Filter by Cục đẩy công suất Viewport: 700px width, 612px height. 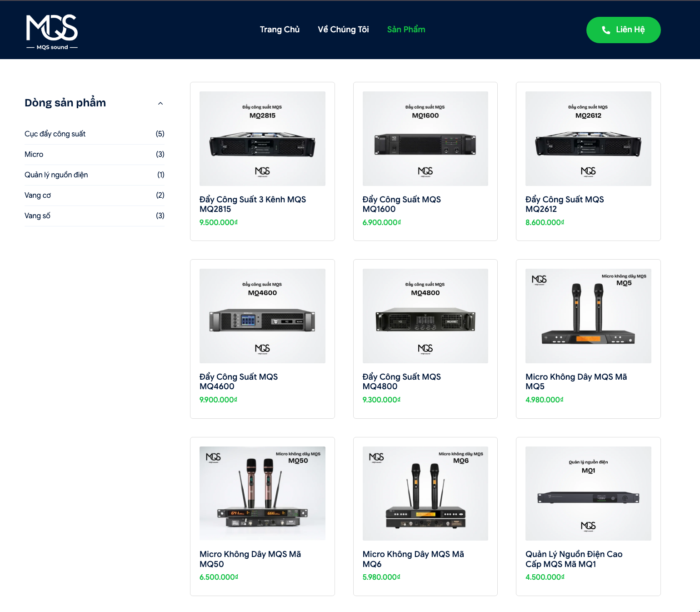point(55,134)
